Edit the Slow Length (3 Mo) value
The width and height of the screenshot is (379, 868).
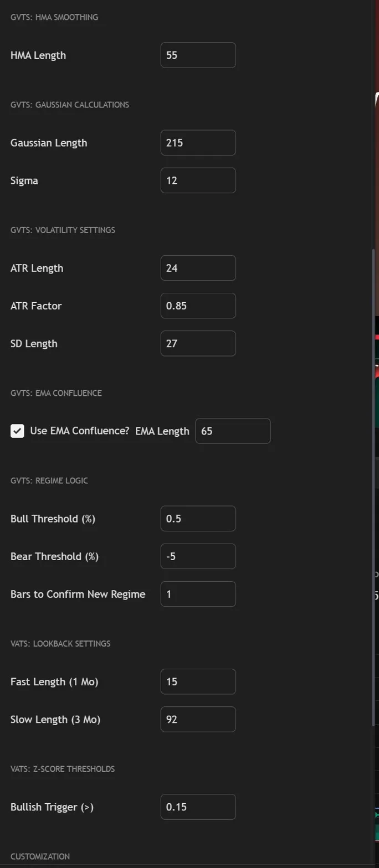(198, 719)
